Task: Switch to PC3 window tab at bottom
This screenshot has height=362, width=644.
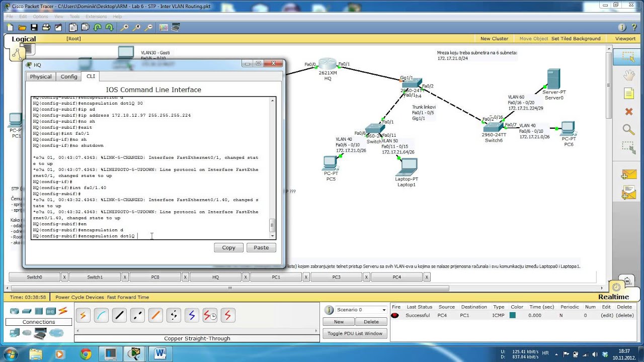Action: 337,277
